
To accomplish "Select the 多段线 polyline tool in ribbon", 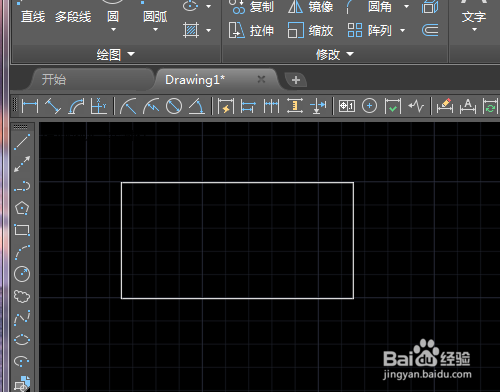I will point(73,16).
